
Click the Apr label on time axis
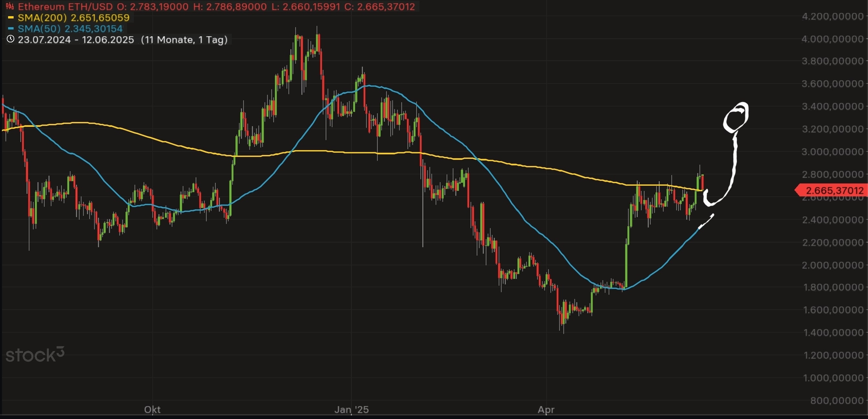[546, 409]
